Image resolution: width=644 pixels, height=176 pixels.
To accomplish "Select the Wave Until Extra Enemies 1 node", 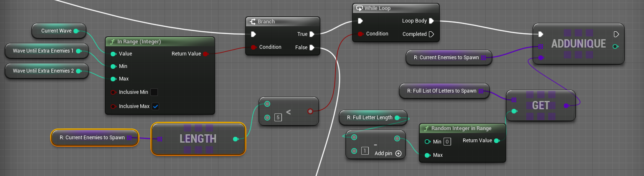I will pyautogui.click(x=46, y=51).
